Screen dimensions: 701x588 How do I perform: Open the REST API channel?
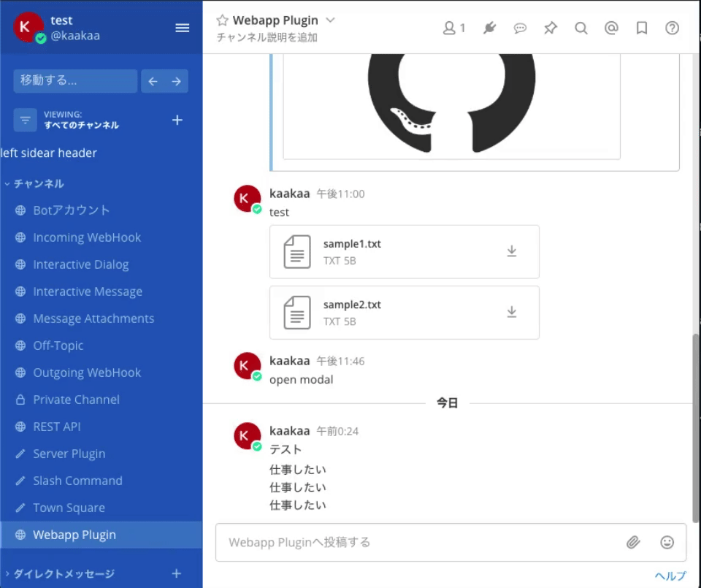point(101,427)
